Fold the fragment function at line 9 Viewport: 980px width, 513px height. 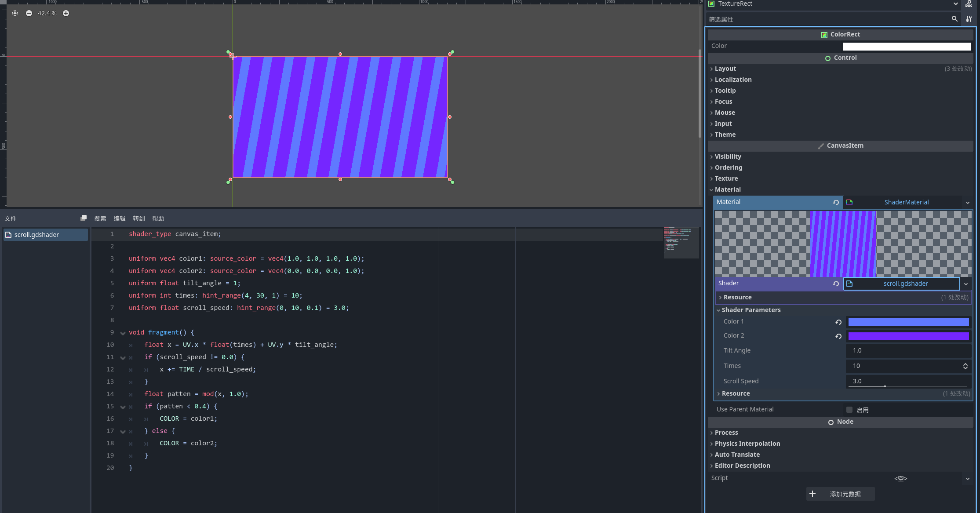tap(123, 333)
